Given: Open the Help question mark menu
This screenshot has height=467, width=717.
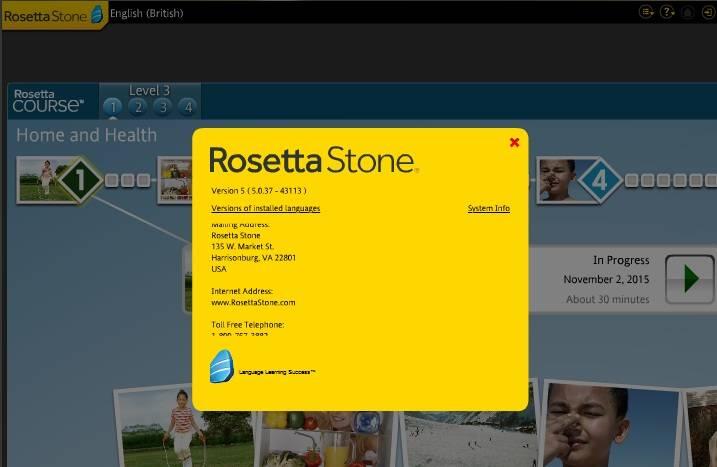Looking at the screenshot, I should click(667, 12).
